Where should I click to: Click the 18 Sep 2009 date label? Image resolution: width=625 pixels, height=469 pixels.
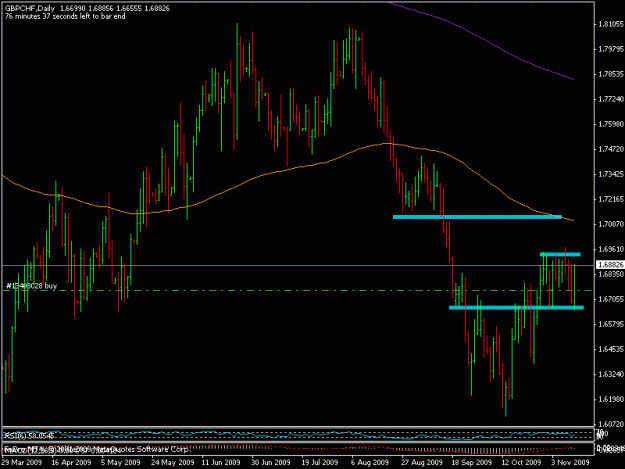click(x=472, y=462)
